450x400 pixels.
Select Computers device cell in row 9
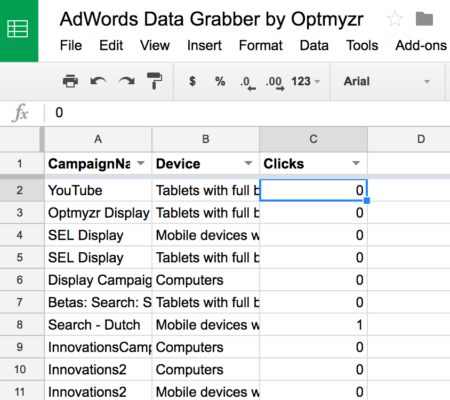(x=206, y=347)
